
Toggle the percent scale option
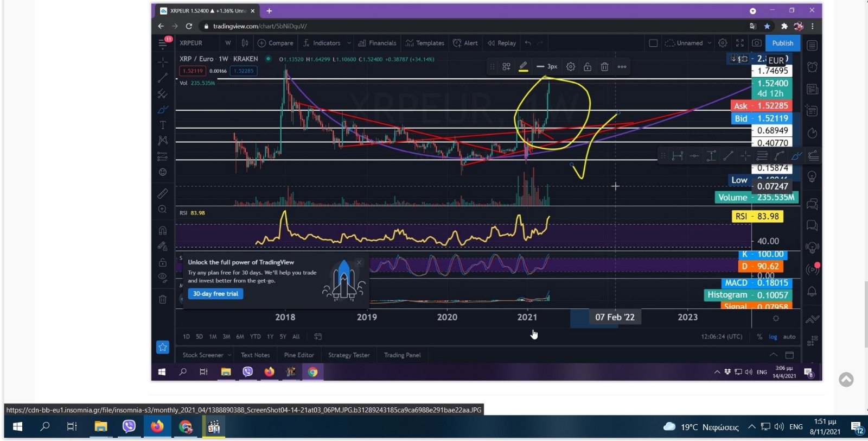(759, 337)
